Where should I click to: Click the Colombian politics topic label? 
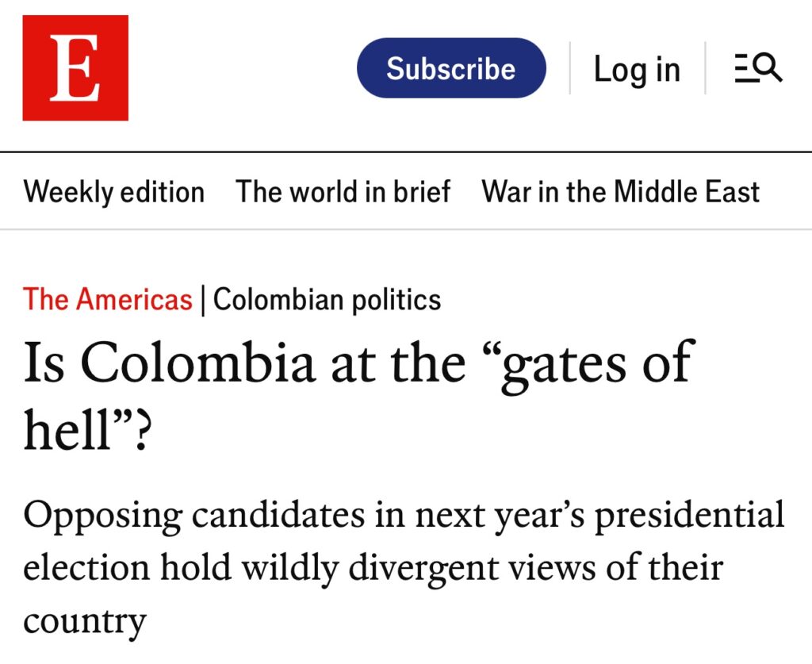(327, 300)
